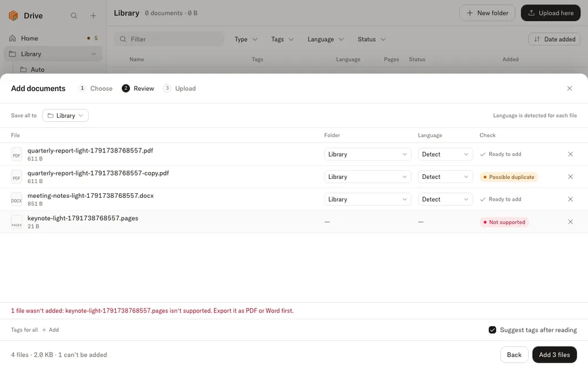Go to the Choose step

[96, 88]
